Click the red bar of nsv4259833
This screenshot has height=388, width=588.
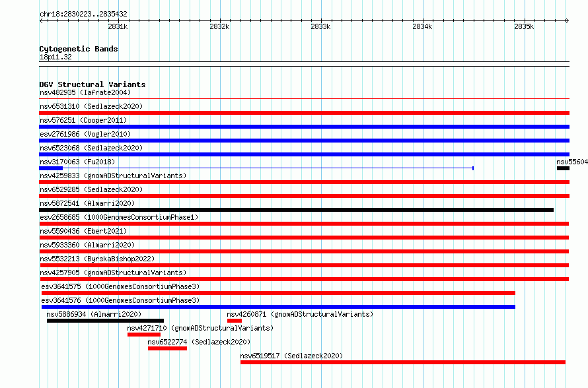[x=304, y=182]
